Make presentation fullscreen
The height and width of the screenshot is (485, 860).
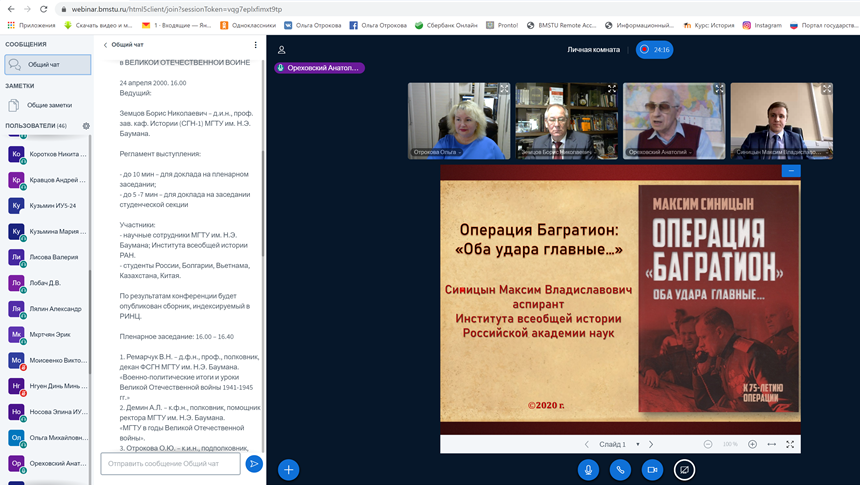tap(790, 444)
